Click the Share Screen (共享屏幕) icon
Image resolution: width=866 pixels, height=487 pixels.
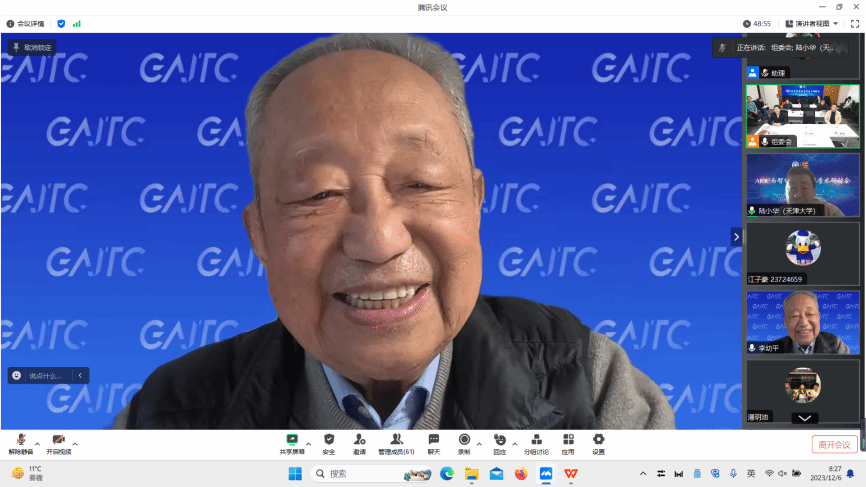click(292, 440)
